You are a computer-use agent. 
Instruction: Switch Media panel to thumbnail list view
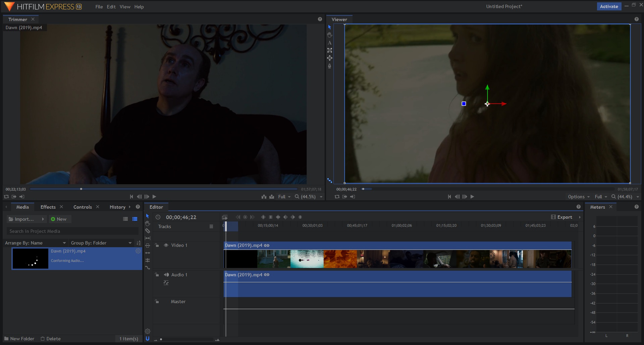135,219
